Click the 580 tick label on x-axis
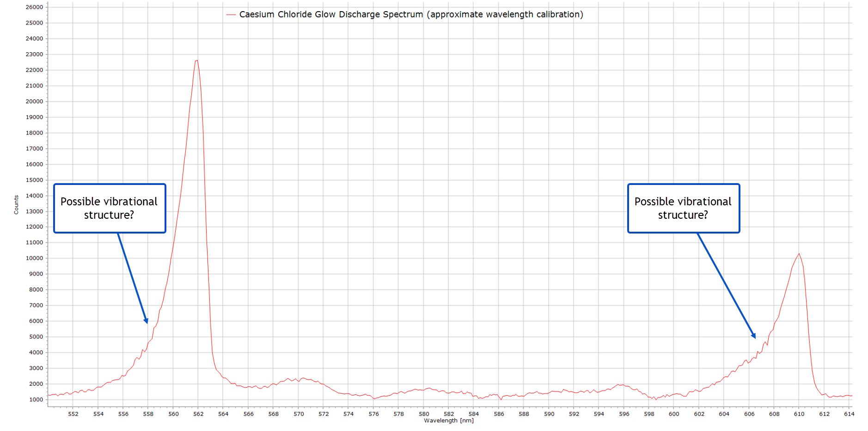868x431 pixels. (x=424, y=414)
